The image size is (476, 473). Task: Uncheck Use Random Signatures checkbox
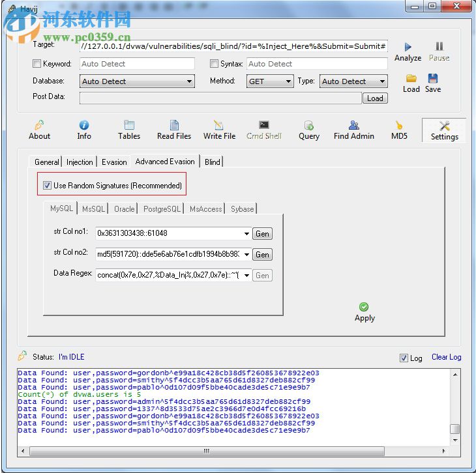click(47, 185)
